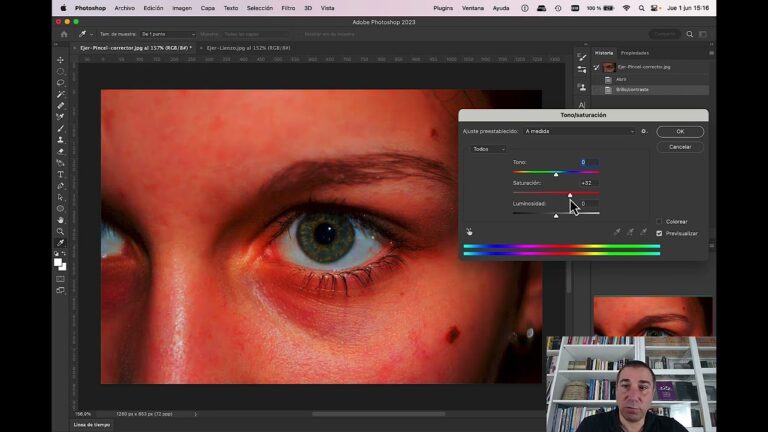768x432 pixels.
Task: Select the Move tool
Action: coord(60,60)
